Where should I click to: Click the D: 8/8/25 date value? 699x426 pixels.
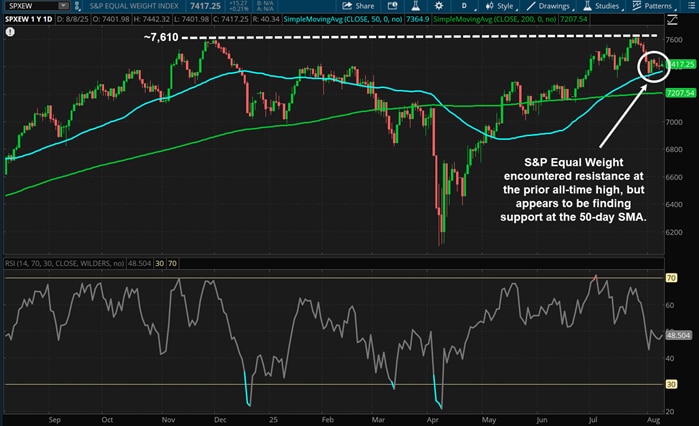coord(74,19)
